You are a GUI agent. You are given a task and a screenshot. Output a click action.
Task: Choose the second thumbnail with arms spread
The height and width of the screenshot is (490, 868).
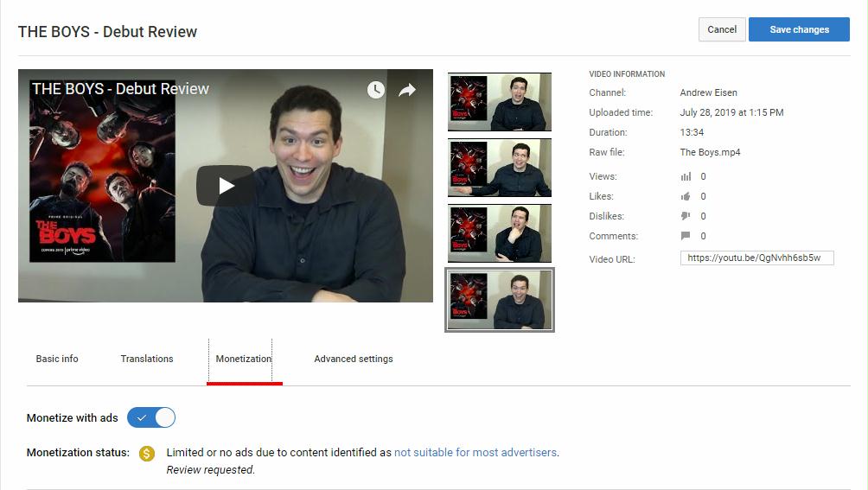click(500, 168)
